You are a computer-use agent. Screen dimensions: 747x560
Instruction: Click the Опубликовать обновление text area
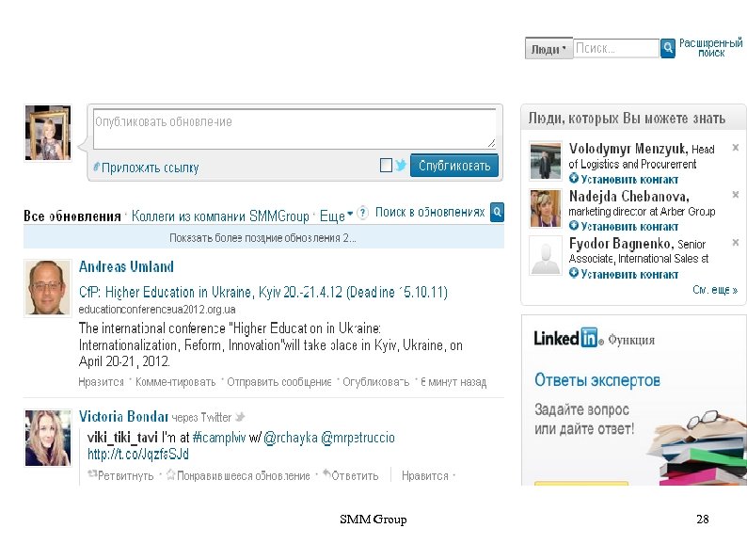294,129
